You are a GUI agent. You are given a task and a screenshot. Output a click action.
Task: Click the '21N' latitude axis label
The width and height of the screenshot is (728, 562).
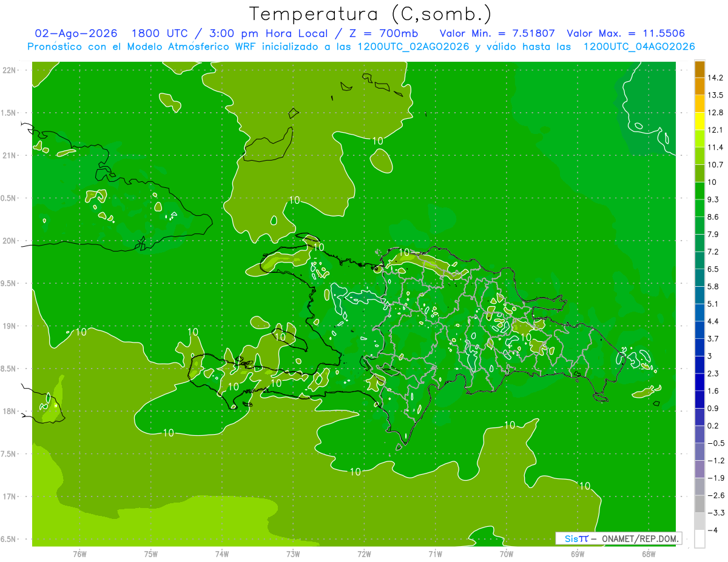pyautogui.click(x=9, y=155)
